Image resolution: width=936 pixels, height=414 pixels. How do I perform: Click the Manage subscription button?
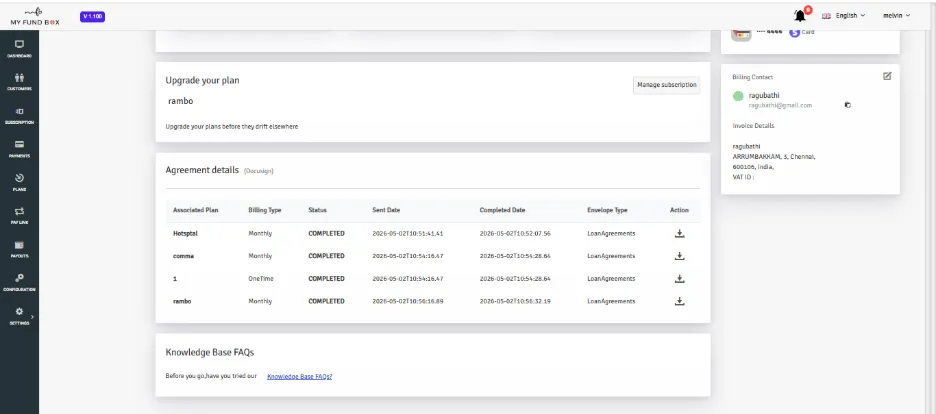[666, 85]
